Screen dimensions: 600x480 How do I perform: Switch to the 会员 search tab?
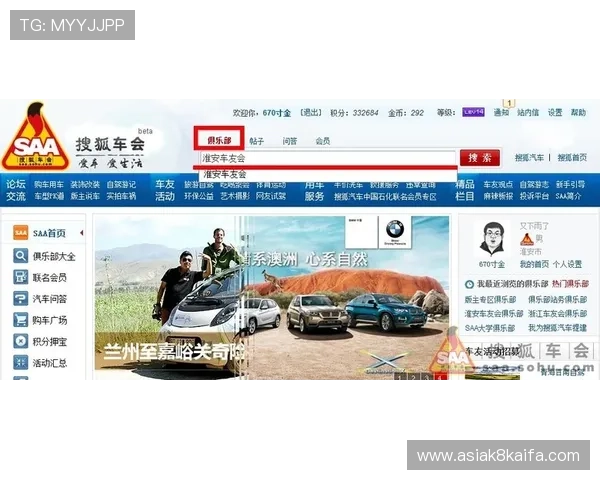click(323, 141)
